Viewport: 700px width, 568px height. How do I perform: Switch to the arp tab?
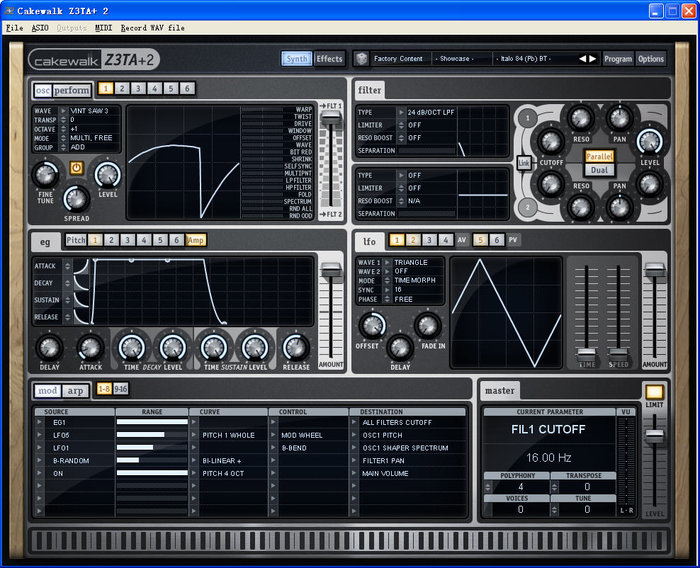76,390
